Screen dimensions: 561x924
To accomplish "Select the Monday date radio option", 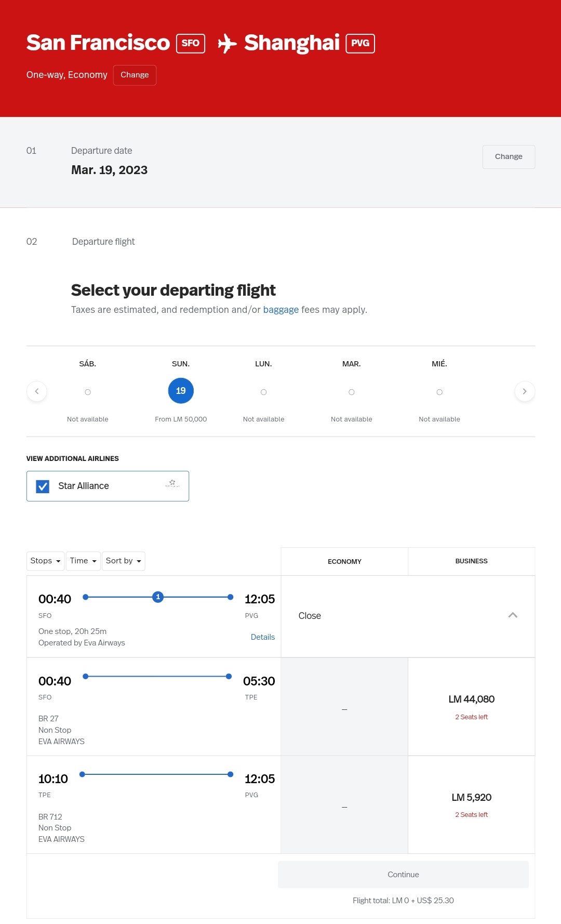I will click(x=263, y=392).
